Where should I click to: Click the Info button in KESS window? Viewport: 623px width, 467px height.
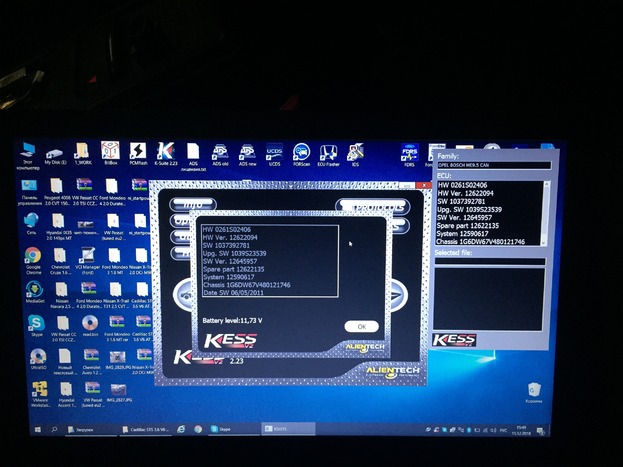coord(191,205)
